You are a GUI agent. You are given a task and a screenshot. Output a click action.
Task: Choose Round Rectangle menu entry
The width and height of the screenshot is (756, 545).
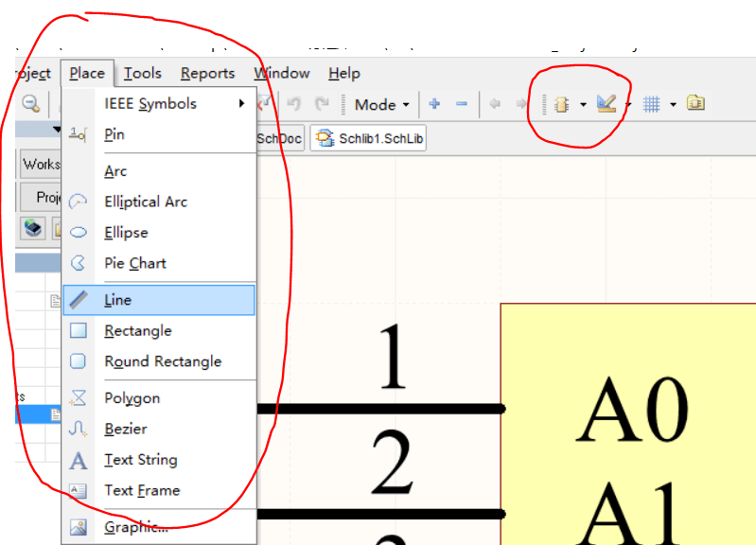(x=159, y=361)
